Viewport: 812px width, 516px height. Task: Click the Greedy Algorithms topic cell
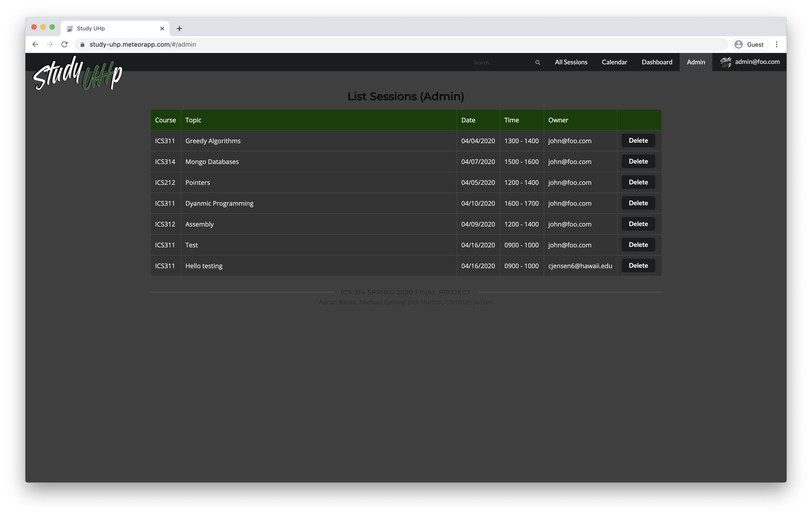[x=319, y=141]
